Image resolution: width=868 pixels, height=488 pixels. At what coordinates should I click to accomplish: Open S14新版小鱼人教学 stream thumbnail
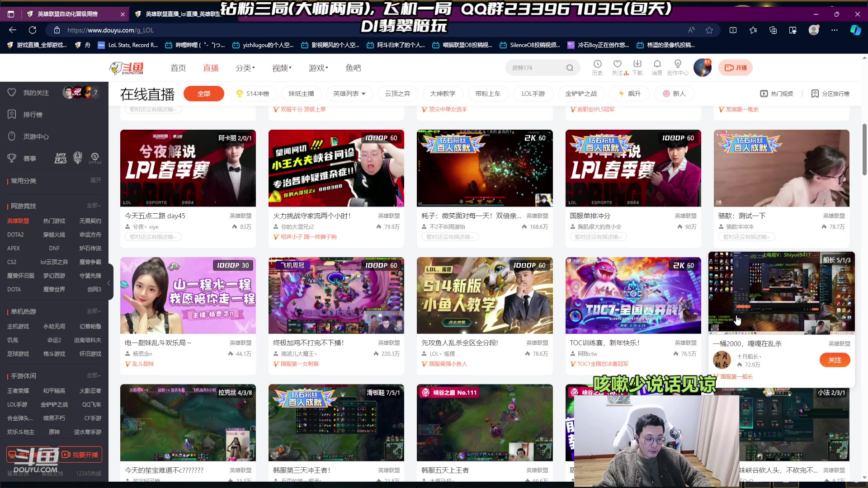485,296
